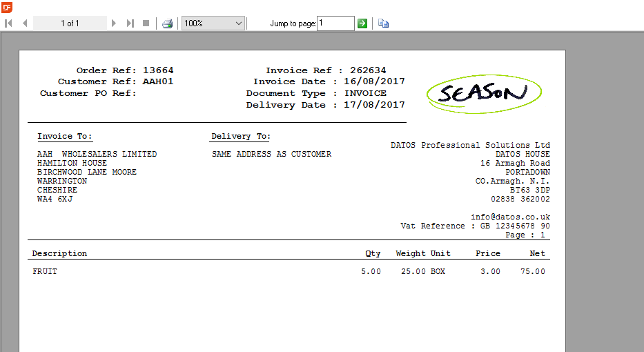The width and height of the screenshot is (644, 352).
Task: Click 'DATOS Professional Solutions Ltd' text
Action: click(470, 145)
